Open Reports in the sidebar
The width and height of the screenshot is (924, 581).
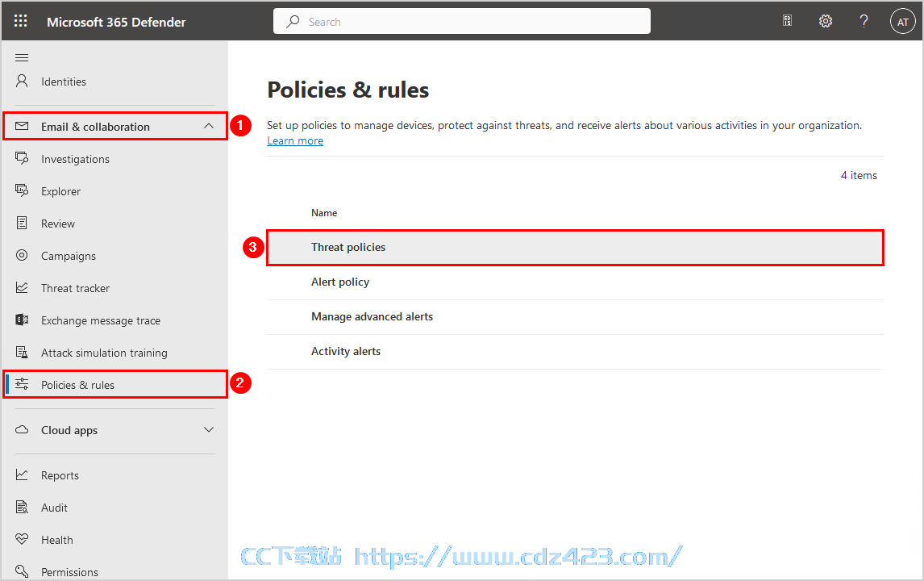point(60,475)
